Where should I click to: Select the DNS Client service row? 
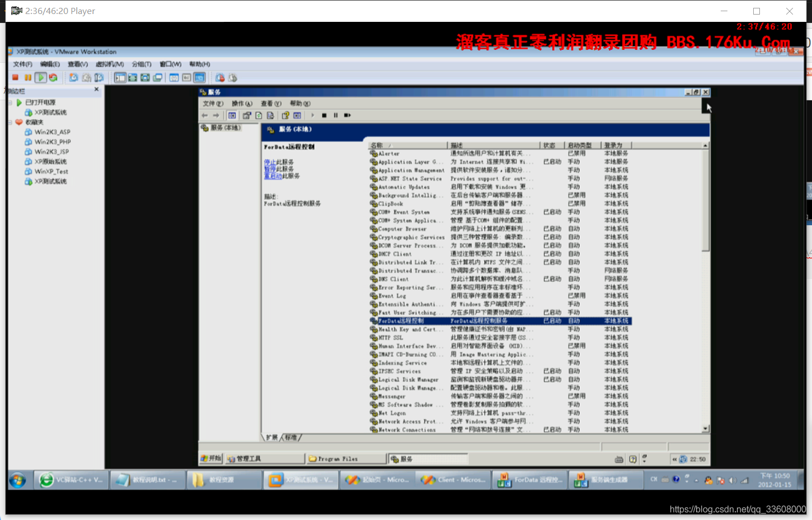click(501, 279)
